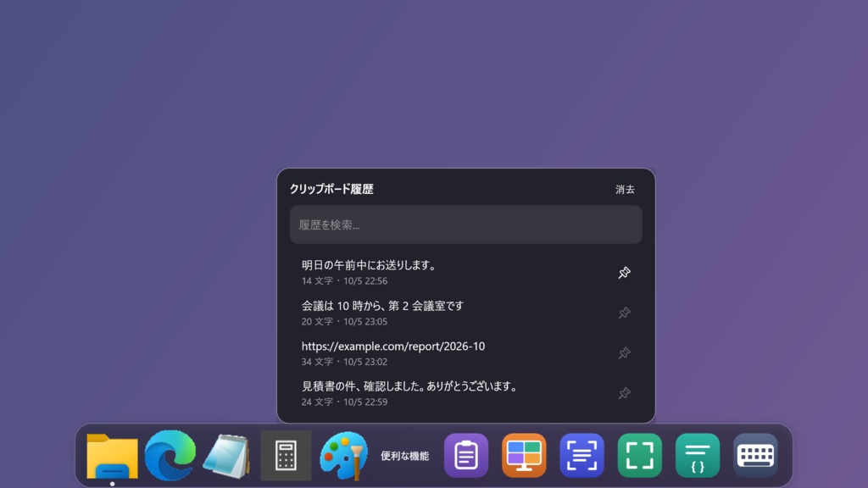Open the purple clipboard history tool

pyautogui.click(x=466, y=455)
